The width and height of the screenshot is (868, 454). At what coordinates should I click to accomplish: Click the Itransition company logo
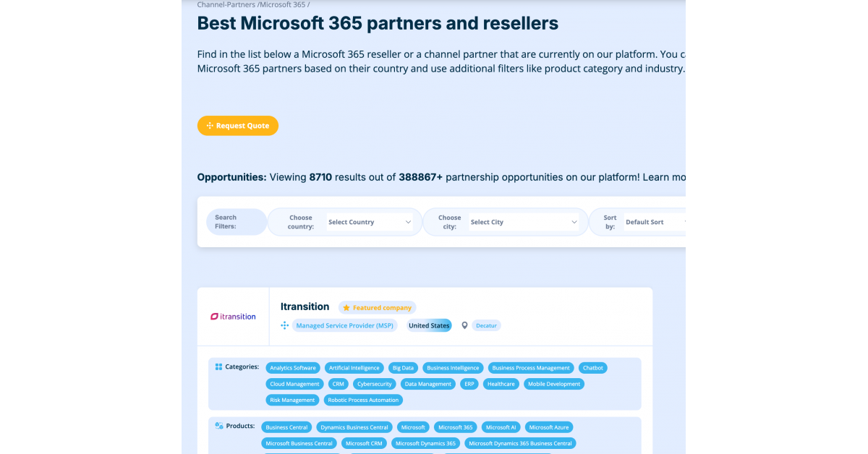coord(233,317)
